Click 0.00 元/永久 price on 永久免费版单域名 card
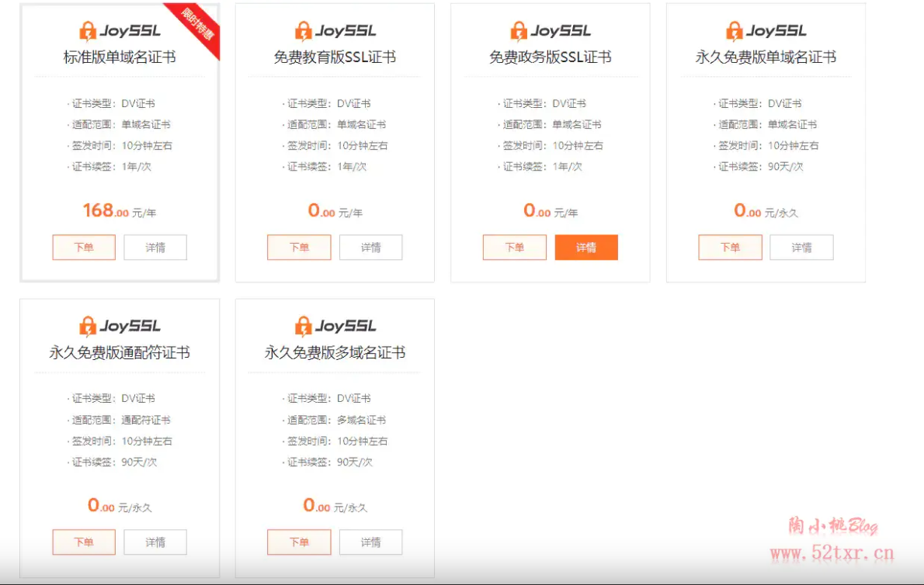This screenshot has height=585, width=924. pyautogui.click(x=766, y=210)
